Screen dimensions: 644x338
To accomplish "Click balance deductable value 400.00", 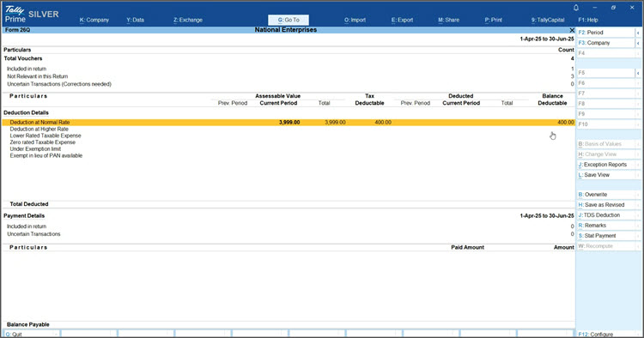I will click(x=566, y=122).
